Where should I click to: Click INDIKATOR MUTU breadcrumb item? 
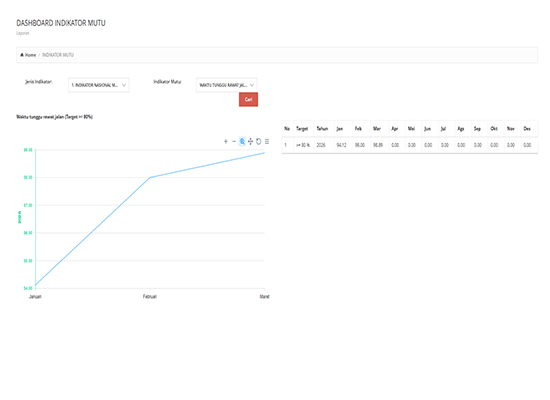tap(58, 55)
